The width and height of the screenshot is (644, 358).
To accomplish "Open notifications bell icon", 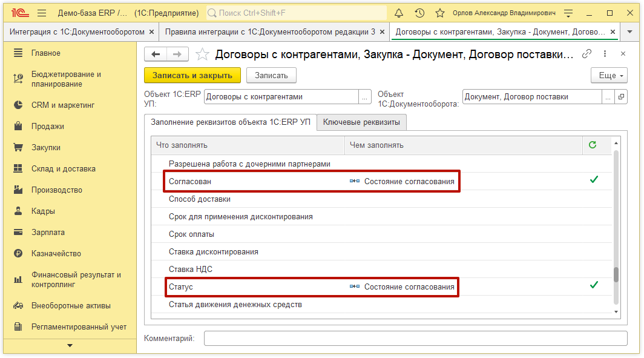I will pos(399,13).
